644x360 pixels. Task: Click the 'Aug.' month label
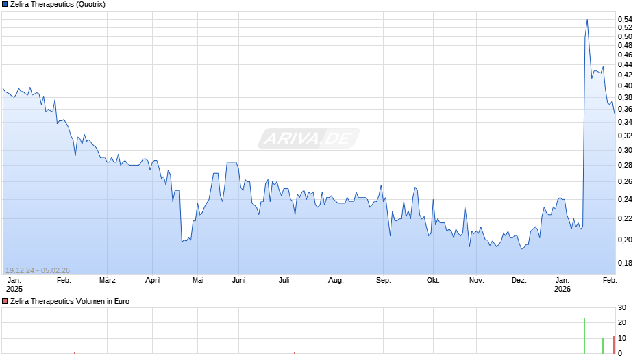(x=336, y=281)
